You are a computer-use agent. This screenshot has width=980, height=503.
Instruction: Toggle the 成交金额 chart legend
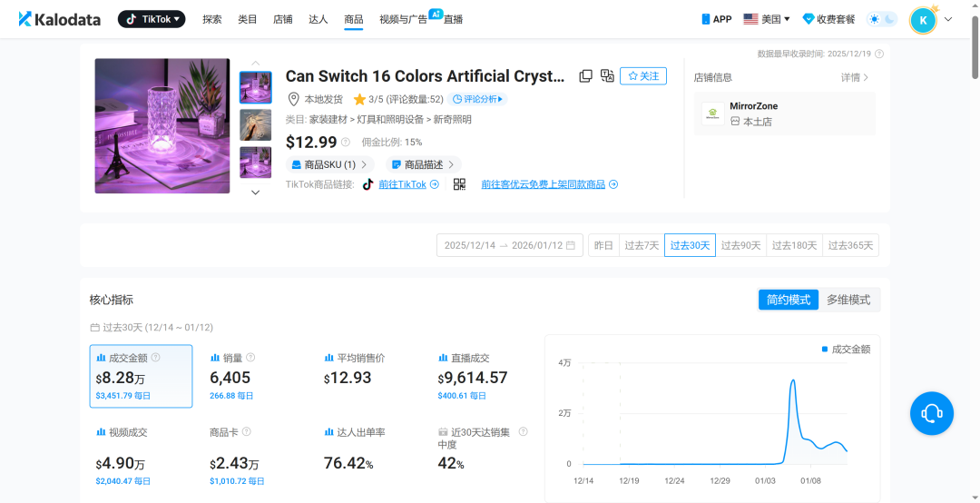pos(846,349)
